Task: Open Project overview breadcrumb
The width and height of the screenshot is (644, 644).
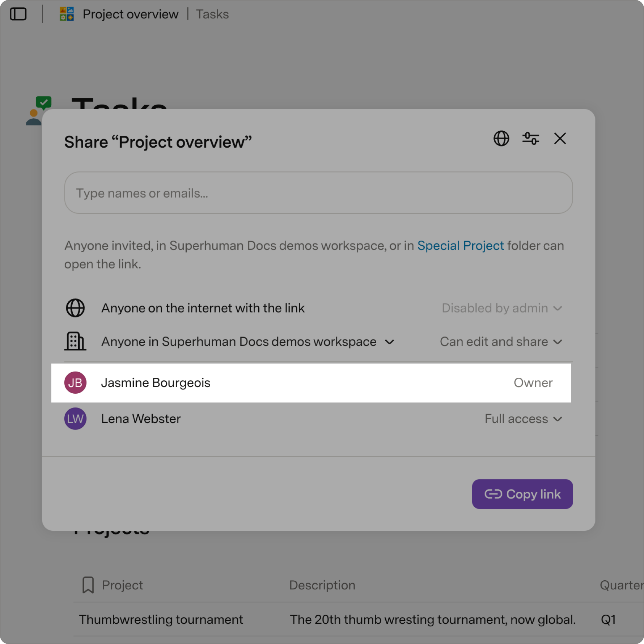Action: pyautogui.click(x=130, y=14)
